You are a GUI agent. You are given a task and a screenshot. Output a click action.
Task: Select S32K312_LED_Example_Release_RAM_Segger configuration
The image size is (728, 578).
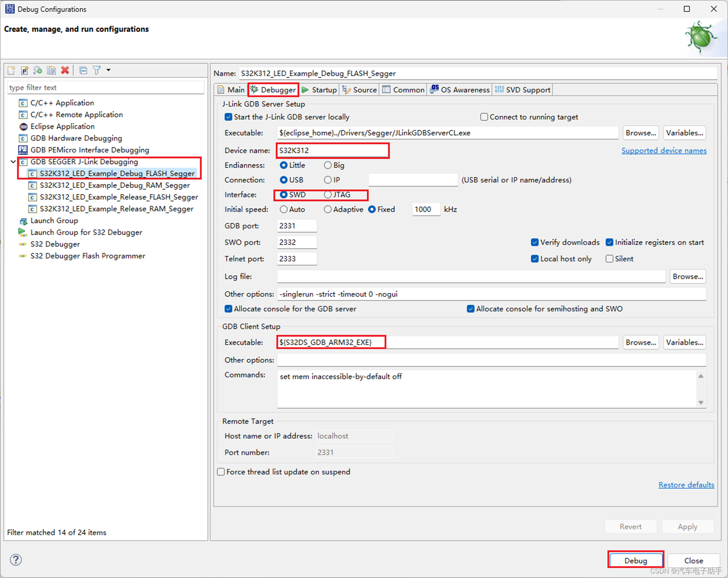coord(116,209)
